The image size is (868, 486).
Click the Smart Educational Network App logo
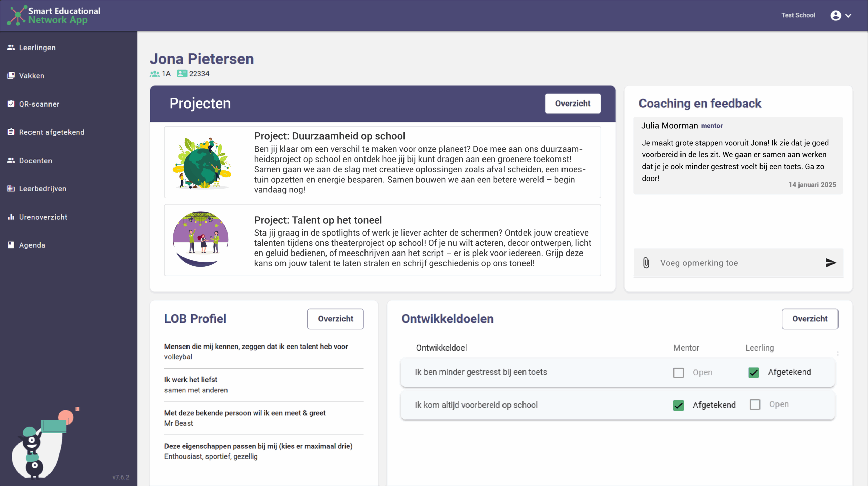pos(54,15)
